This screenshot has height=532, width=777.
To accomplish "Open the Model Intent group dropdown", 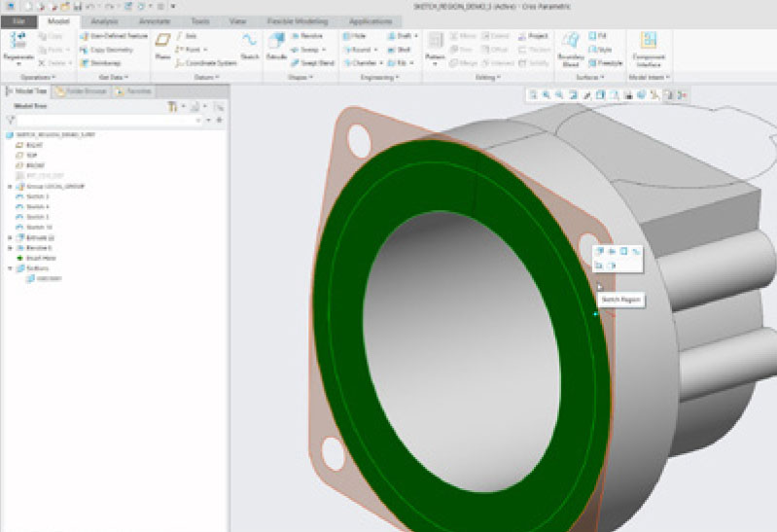I will [x=650, y=78].
